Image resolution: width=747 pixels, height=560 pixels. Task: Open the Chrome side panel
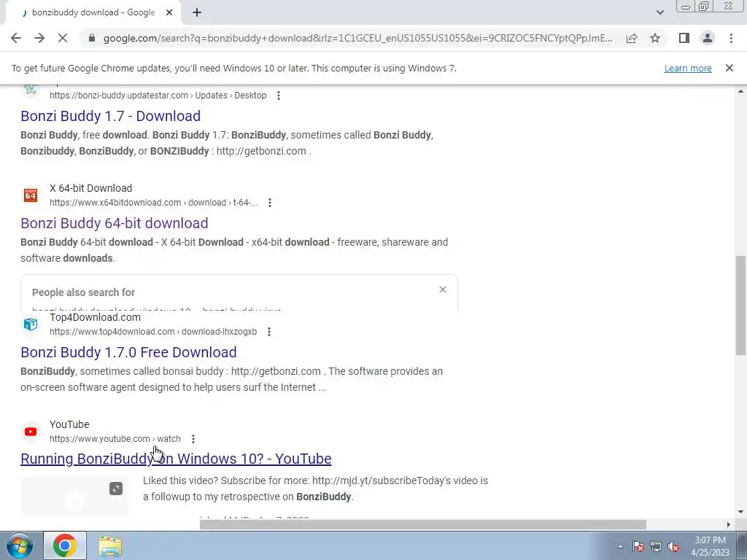pyautogui.click(x=684, y=38)
